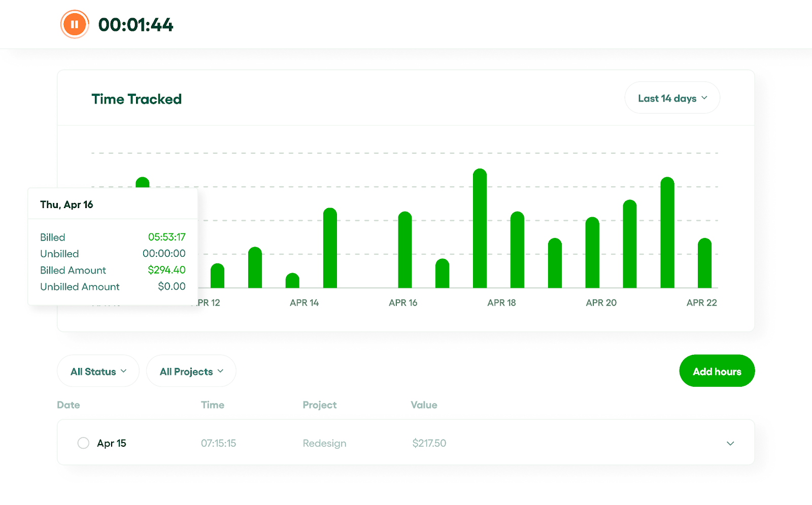Click the Billed Amount value $294.40
Viewport: 812px width, 505px height.
click(x=166, y=270)
